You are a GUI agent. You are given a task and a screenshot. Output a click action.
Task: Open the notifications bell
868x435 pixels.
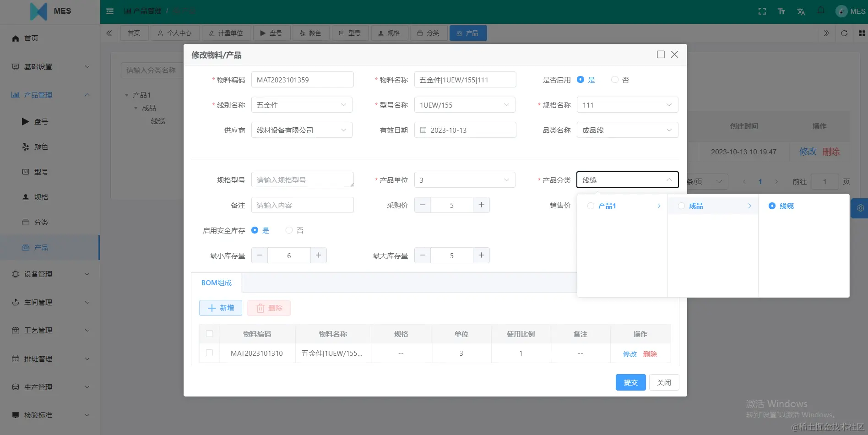coord(821,11)
